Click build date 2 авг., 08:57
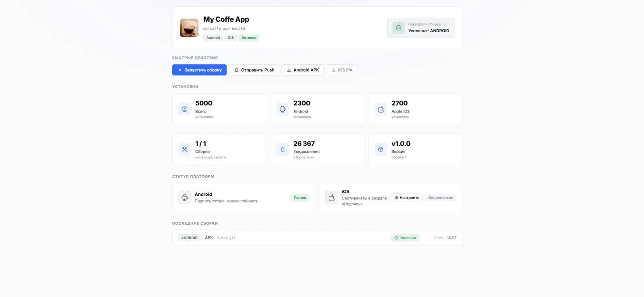This screenshot has width=644, height=297. coord(445,238)
